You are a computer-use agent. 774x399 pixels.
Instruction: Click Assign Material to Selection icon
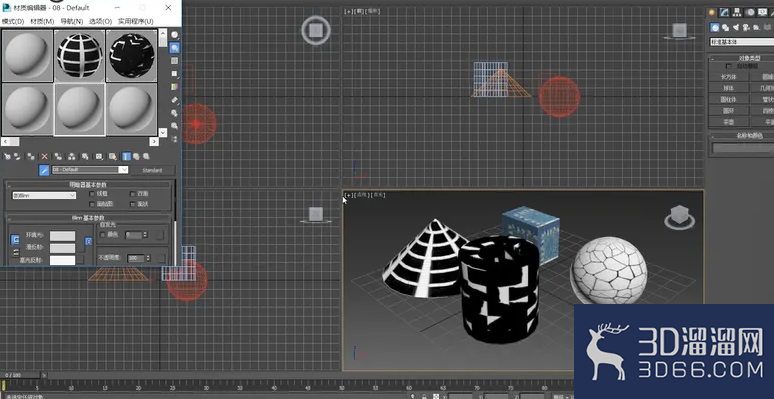pos(31,157)
